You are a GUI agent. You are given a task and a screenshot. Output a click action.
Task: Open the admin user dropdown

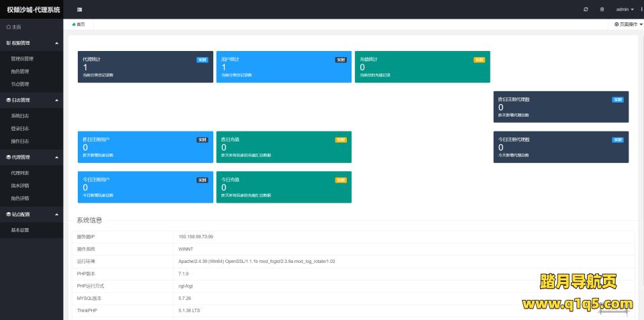(x=625, y=9)
